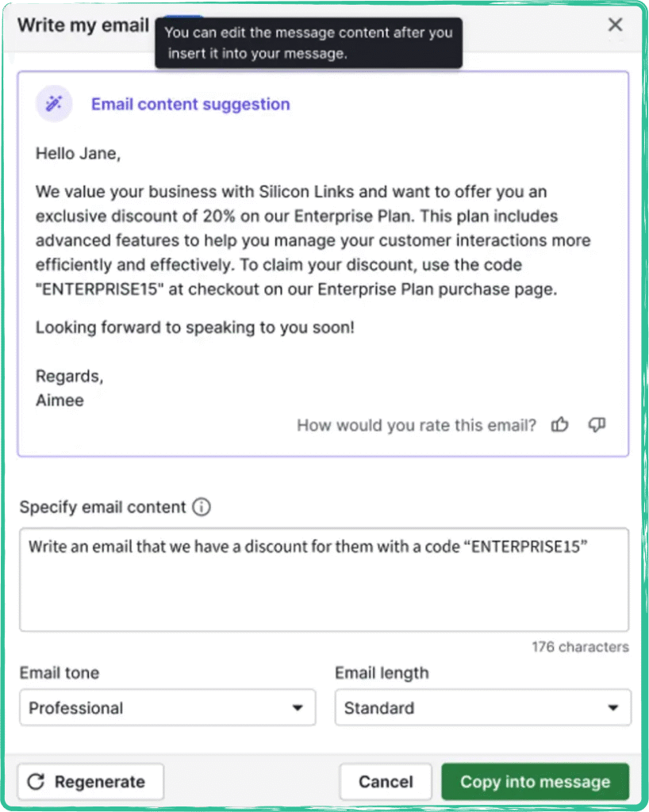649x812 pixels.
Task: Click the Aimee signature in the suggestion
Action: point(60,400)
